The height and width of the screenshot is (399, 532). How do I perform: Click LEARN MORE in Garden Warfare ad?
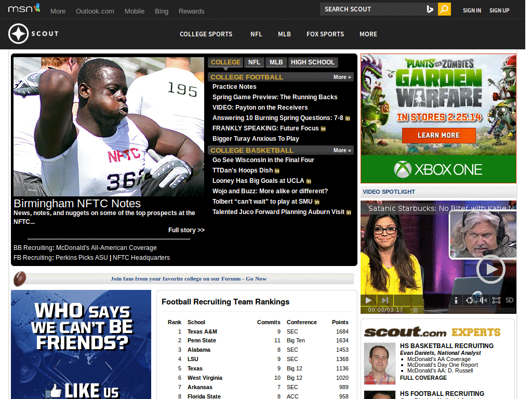pyautogui.click(x=438, y=136)
